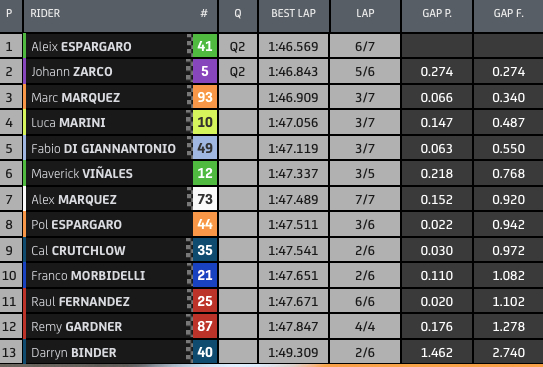Click Franco Morbidelli's blue number 21 badge
Viewport: 543px width, 367px height.
click(x=205, y=275)
